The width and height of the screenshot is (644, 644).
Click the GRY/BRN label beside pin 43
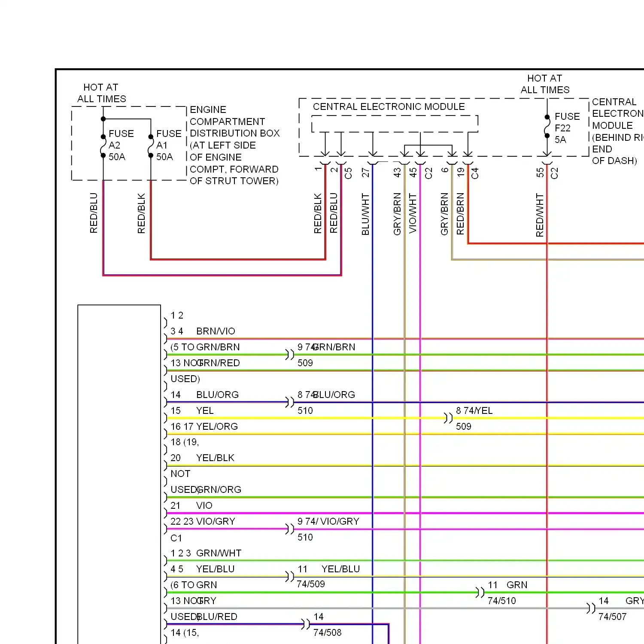pyautogui.click(x=397, y=214)
